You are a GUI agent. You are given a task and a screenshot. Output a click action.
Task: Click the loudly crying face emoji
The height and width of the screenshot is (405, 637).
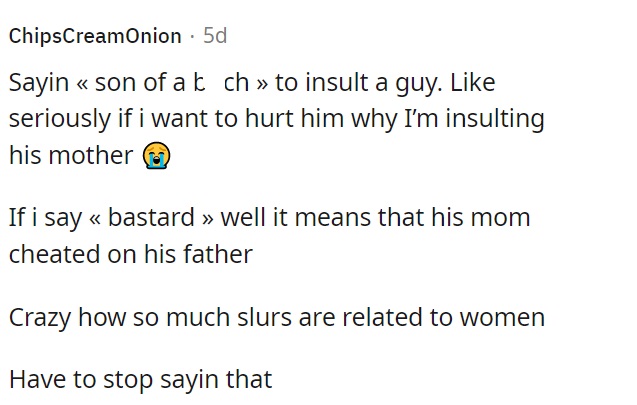click(156, 155)
